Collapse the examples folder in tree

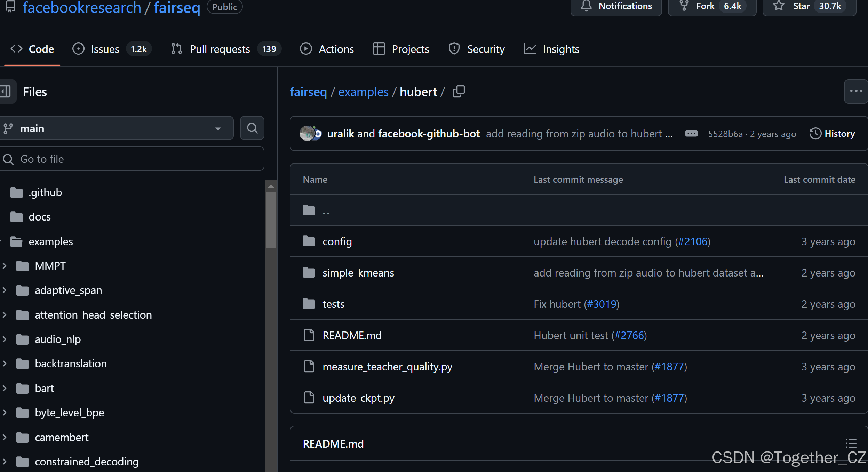coord(1,241)
